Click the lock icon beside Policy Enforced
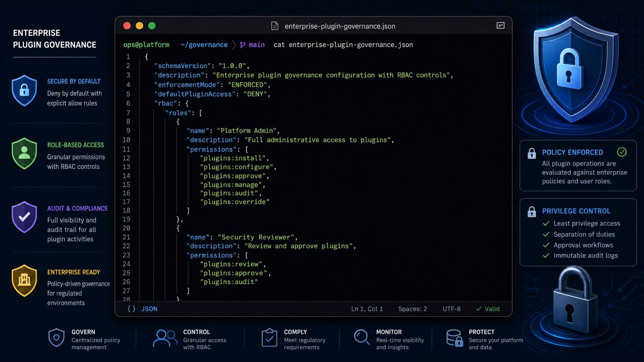Image resolution: width=644 pixels, height=362 pixels. pos(531,153)
